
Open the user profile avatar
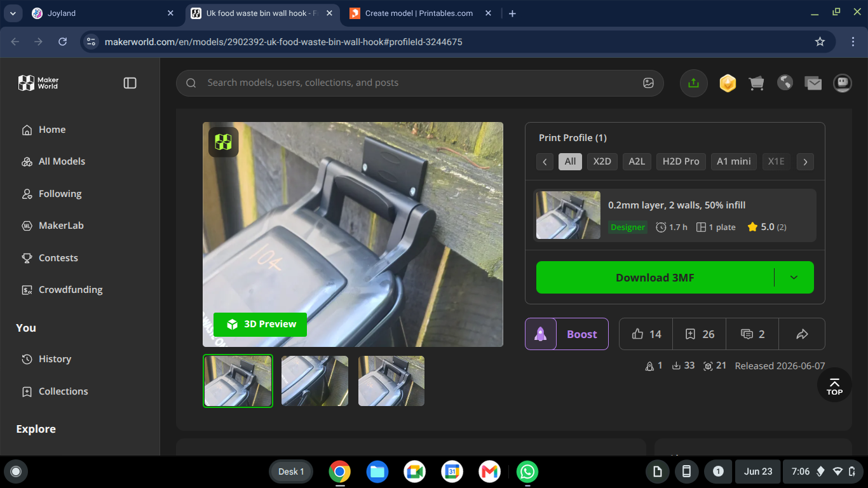843,83
